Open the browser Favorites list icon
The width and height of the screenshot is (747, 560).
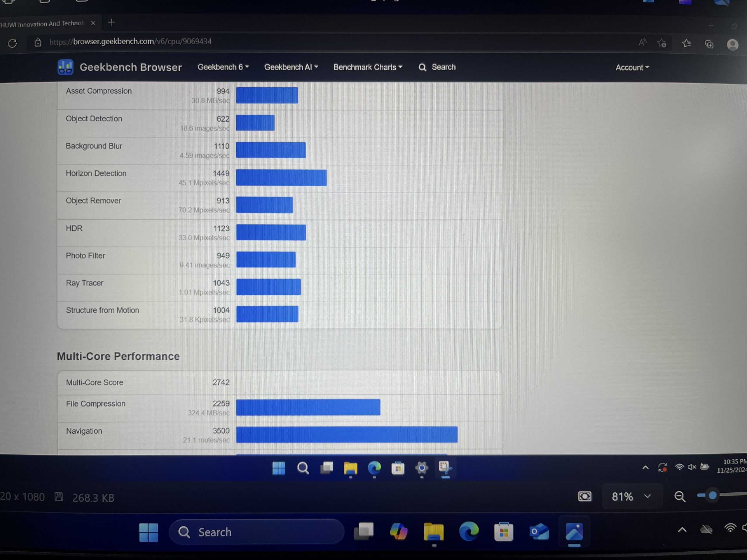[x=686, y=43]
